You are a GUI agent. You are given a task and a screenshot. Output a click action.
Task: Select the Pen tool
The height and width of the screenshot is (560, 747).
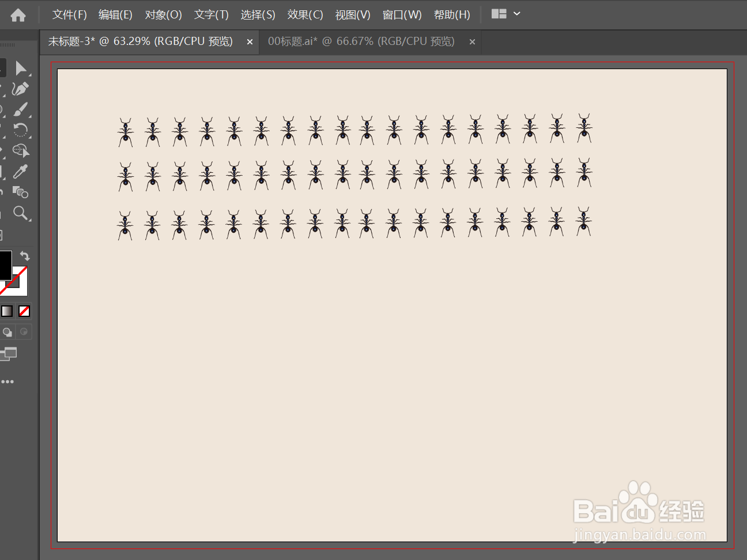click(20, 89)
